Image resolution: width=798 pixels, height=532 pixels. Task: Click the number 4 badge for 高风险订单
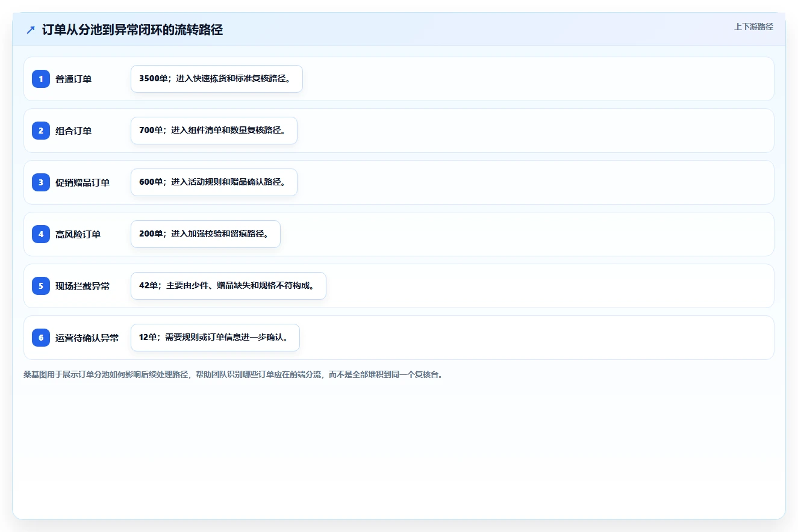click(41, 234)
